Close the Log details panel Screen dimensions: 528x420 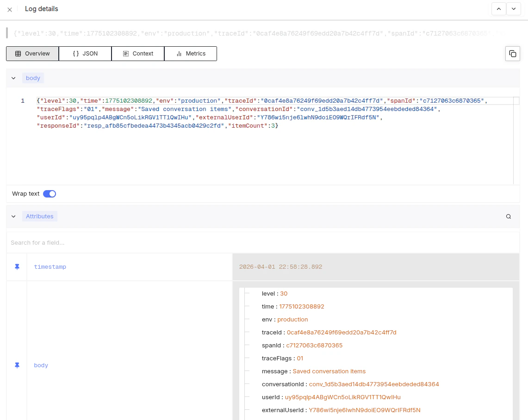pyautogui.click(x=10, y=10)
